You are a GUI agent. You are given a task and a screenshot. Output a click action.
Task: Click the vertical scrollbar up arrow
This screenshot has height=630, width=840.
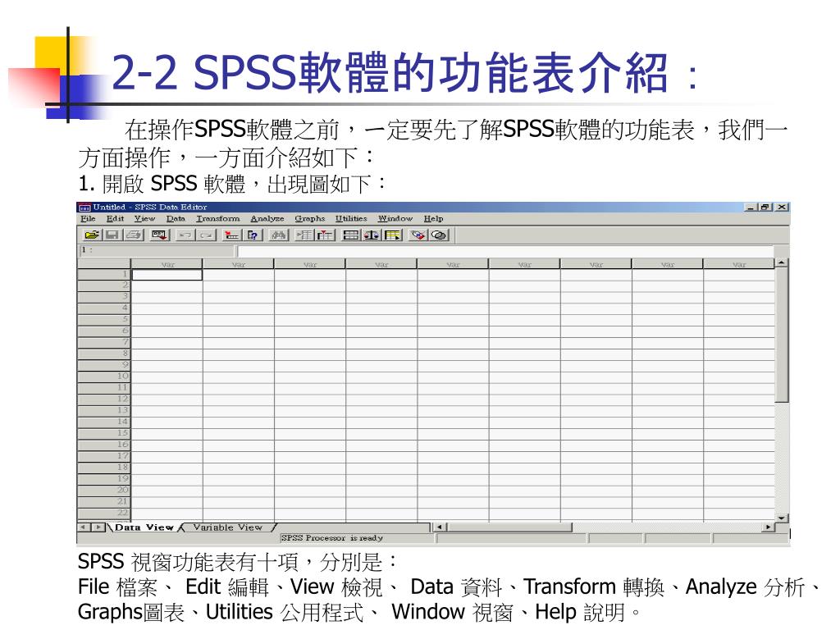pyautogui.click(x=782, y=263)
